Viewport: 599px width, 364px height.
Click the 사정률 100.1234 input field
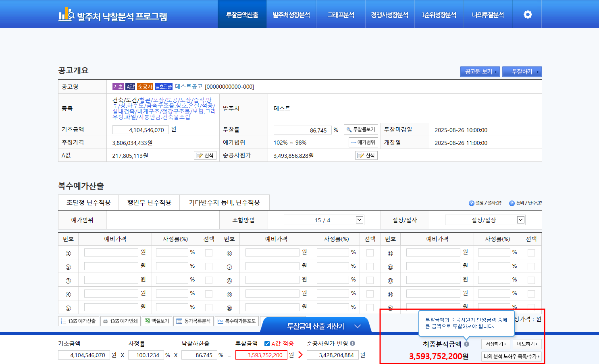(146, 355)
